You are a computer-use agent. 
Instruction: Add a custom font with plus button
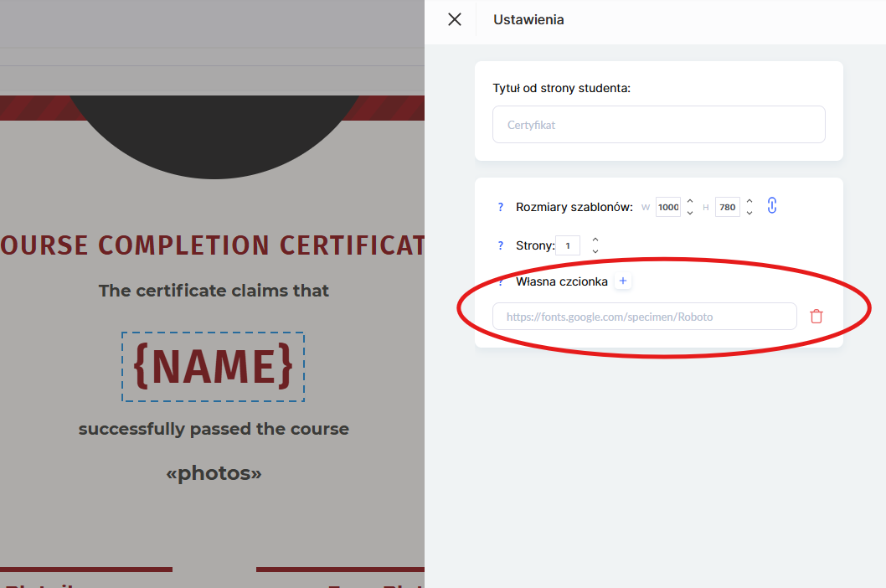coord(623,281)
